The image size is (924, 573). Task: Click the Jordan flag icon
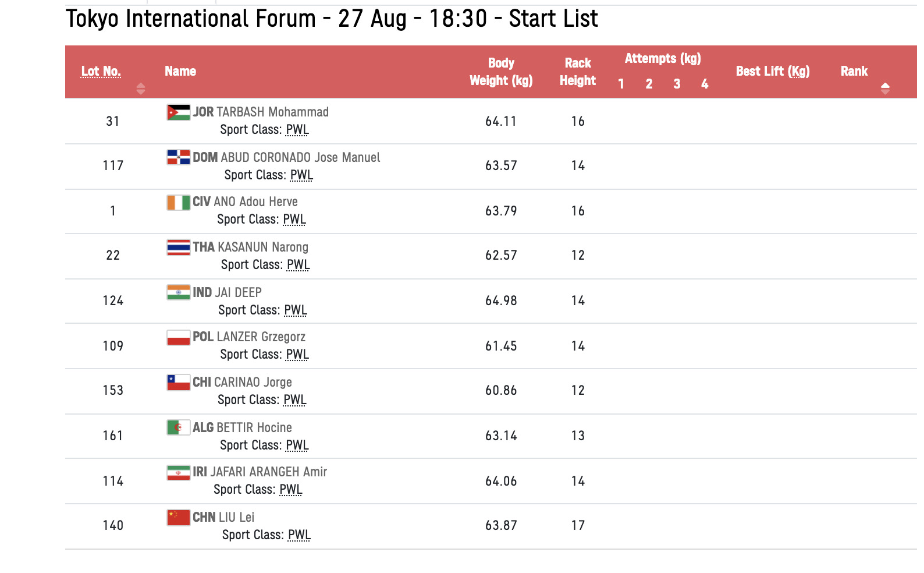(178, 112)
